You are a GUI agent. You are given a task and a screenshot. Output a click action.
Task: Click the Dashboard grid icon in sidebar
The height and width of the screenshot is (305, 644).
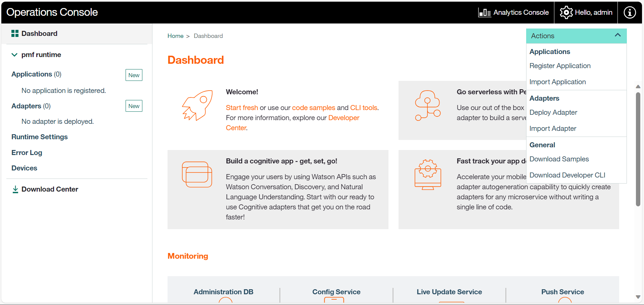15,34
